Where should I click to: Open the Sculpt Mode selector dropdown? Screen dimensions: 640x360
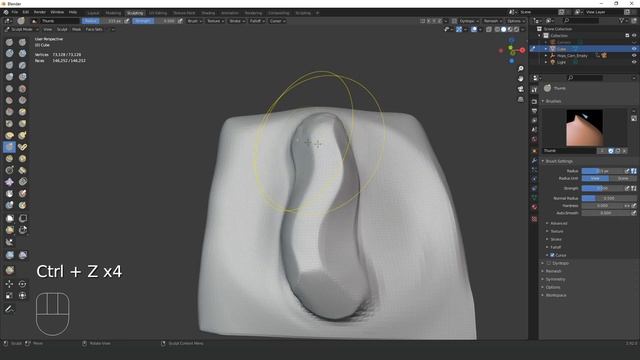tap(22, 29)
